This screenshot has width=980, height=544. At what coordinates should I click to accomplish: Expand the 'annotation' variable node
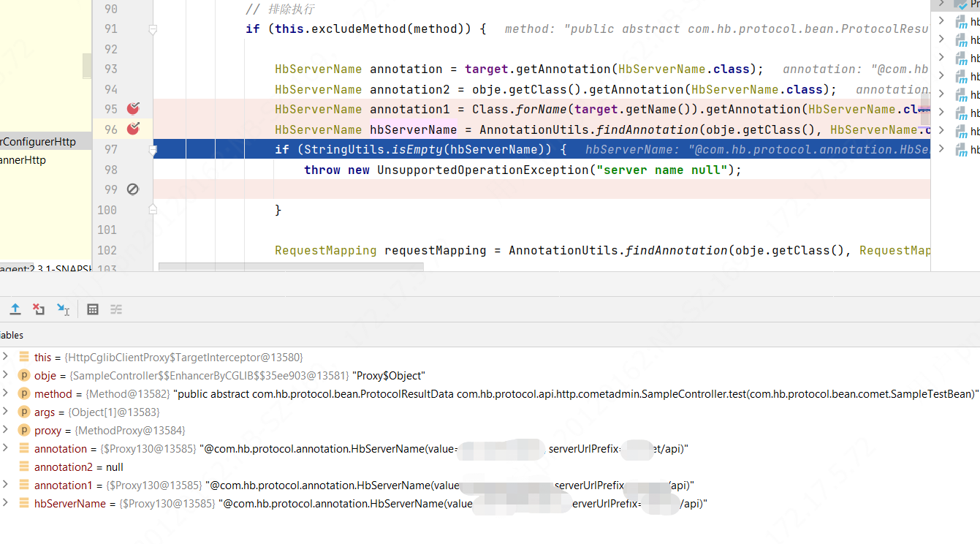pyautogui.click(x=6, y=448)
